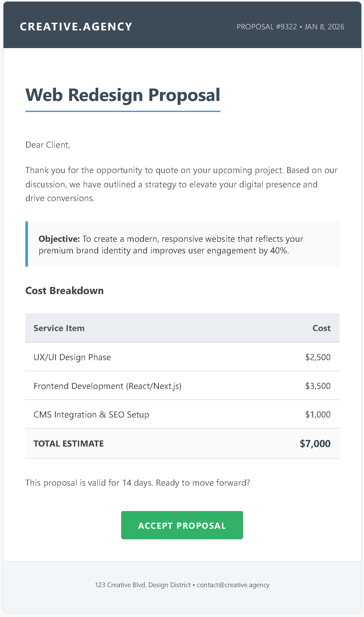Click the Cost Breakdown heading
Image resolution: width=364 pixels, height=617 pixels.
pos(64,291)
